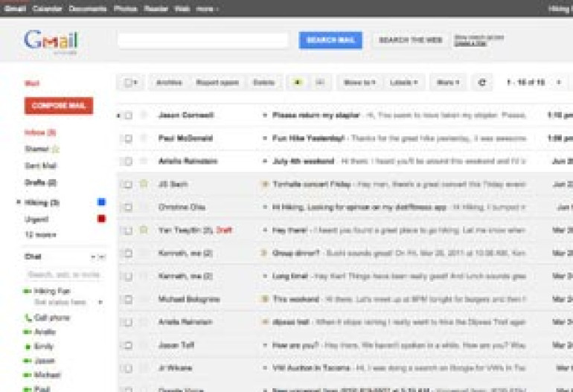Open the Labels dropdown

(403, 83)
